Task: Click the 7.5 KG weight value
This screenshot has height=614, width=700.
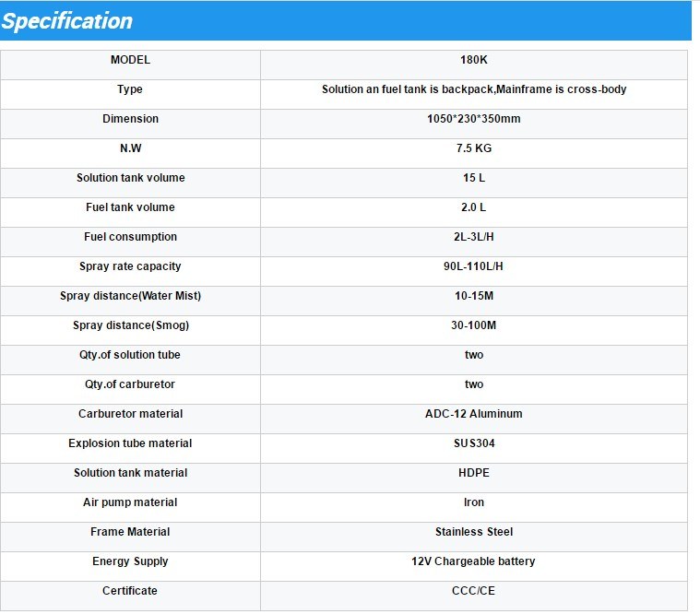Action: pyautogui.click(x=474, y=148)
